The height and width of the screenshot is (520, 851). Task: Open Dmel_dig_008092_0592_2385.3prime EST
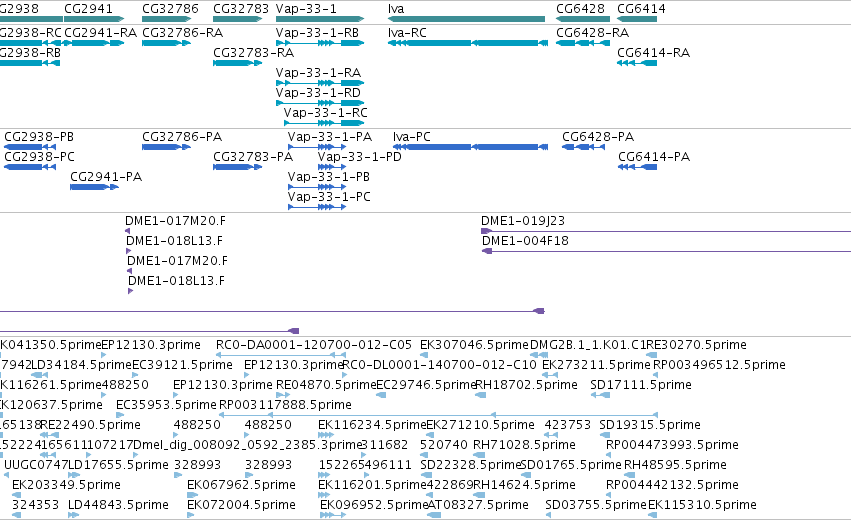(247, 445)
